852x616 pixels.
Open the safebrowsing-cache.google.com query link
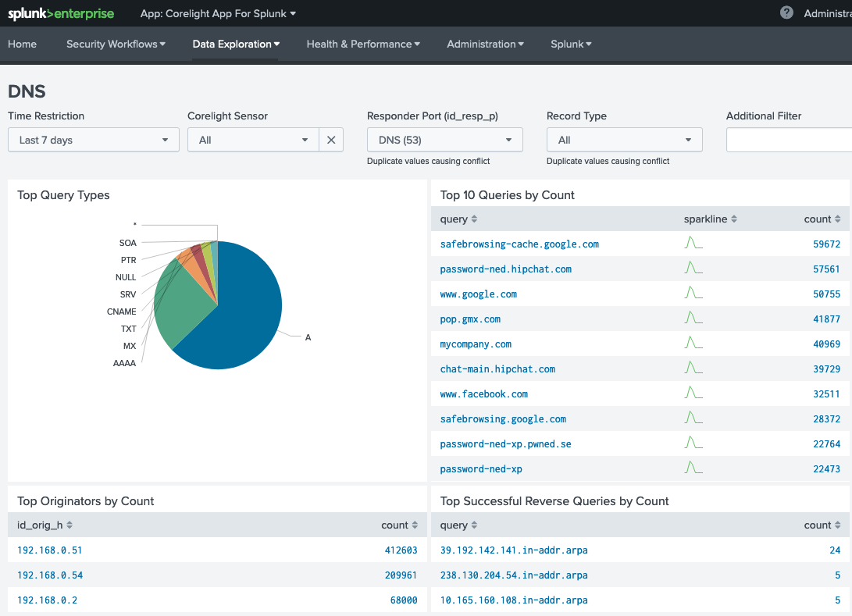[x=519, y=244]
